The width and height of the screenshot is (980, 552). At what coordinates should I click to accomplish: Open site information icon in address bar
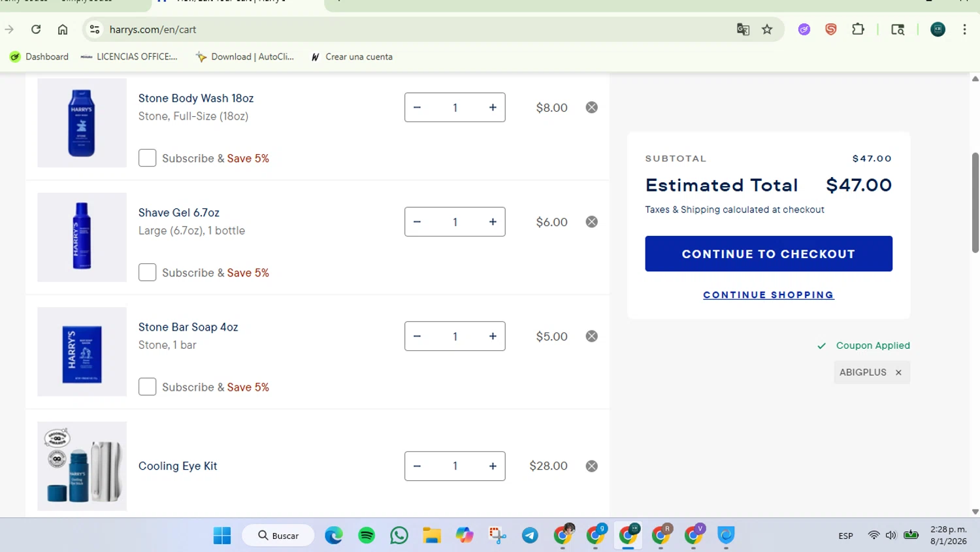click(x=95, y=29)
